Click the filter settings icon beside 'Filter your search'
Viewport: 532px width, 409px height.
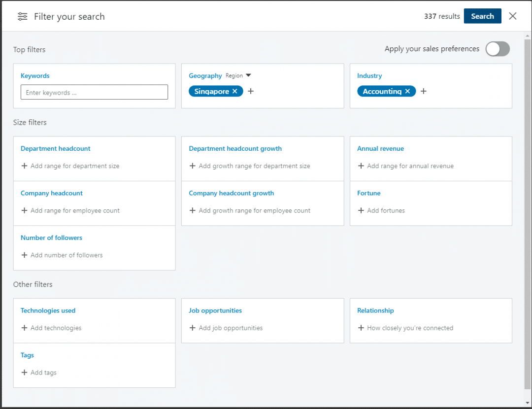(22, 16)
